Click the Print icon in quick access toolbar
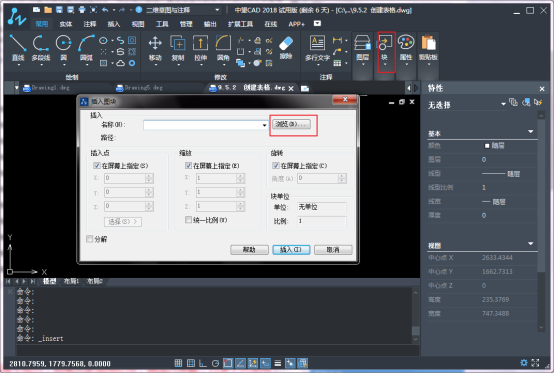The width and height of the screenshot is (554, 374). 82,10
